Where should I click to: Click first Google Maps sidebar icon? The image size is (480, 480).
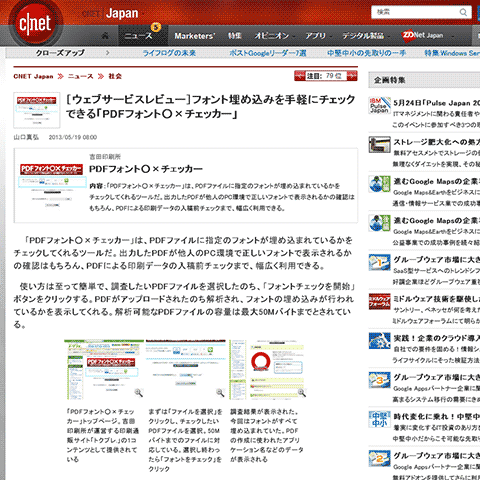pos(379,184)
